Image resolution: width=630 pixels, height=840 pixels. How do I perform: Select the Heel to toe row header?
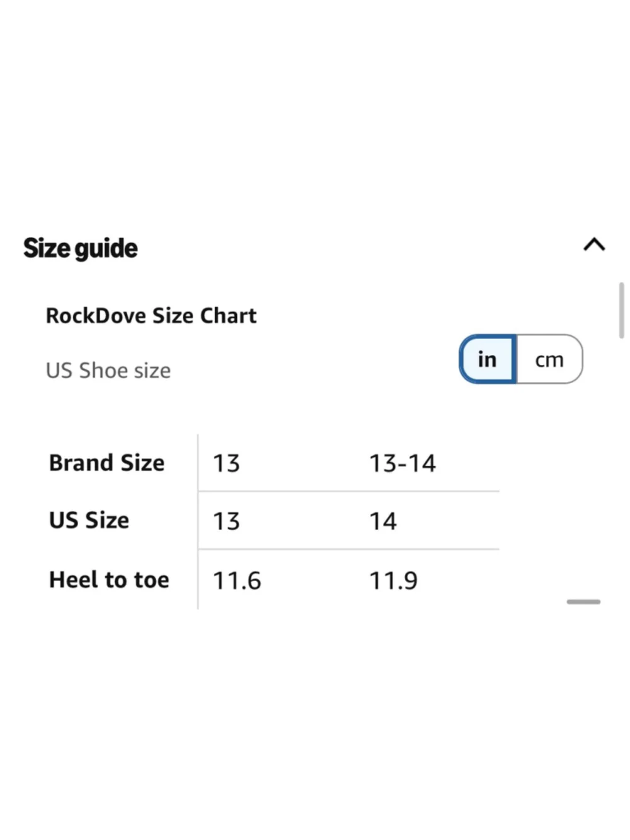110,580
